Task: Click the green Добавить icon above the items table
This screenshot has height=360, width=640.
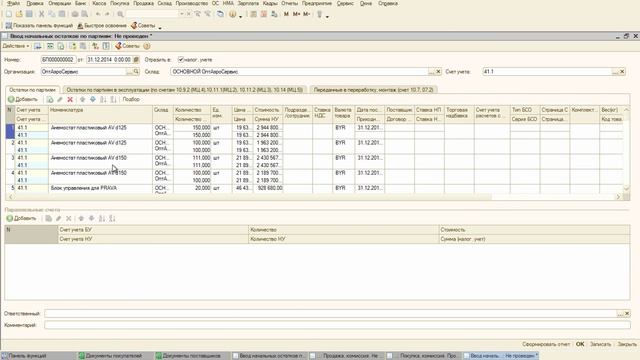Action: point(11,99)
